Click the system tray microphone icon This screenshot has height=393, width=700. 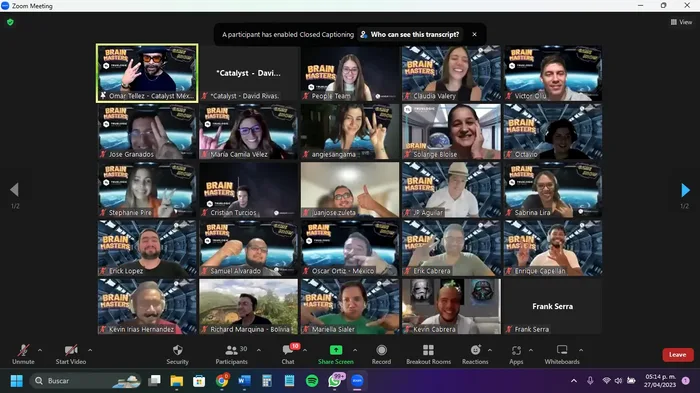coord(590,380)
